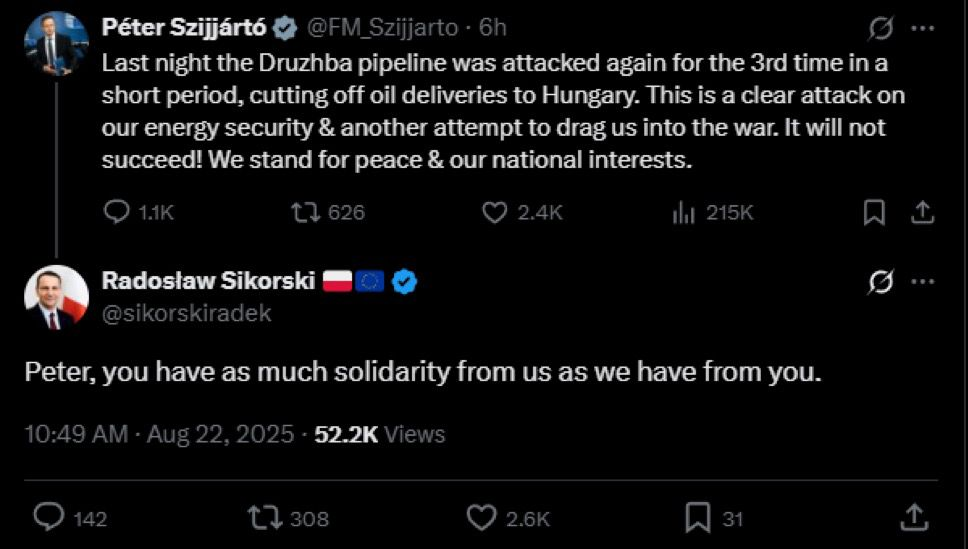Screen dimensions: 968x549
Task: Bookmark Radosław Sikorski's post
Action: coord(697,517)
